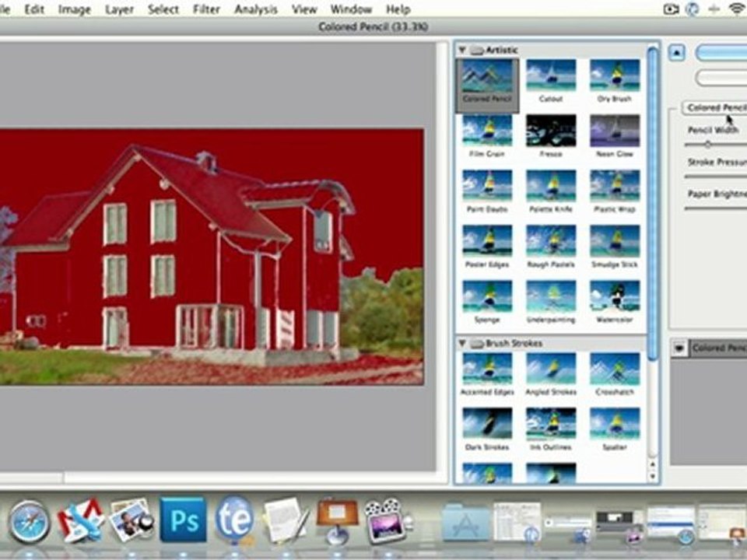This screenshot has width=747, height=560.
Task: Open the Window menu
Action: coord(351,9)
